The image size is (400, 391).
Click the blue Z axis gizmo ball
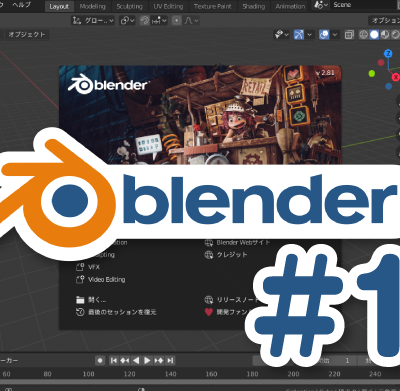click(388, 54)
